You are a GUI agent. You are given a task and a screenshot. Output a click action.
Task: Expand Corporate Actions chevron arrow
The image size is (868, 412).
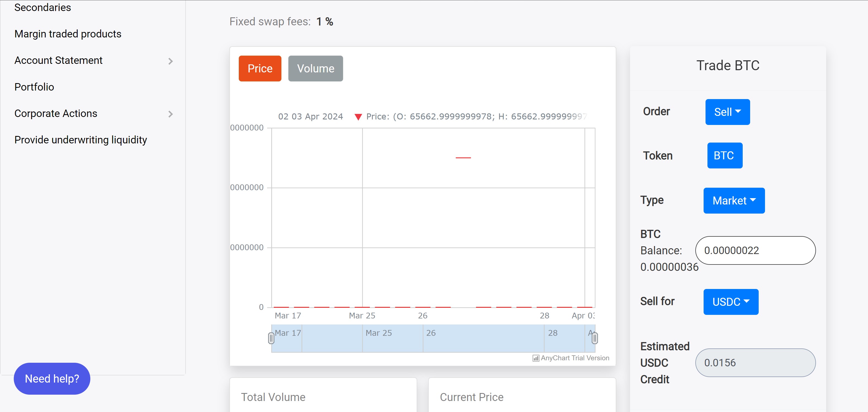(x=170, y=114)
